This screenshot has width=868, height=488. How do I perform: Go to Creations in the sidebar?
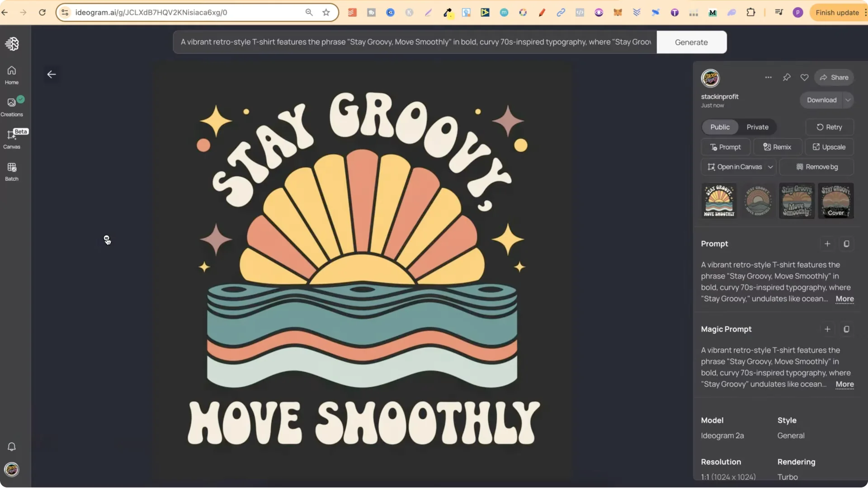tap(11, 106)
